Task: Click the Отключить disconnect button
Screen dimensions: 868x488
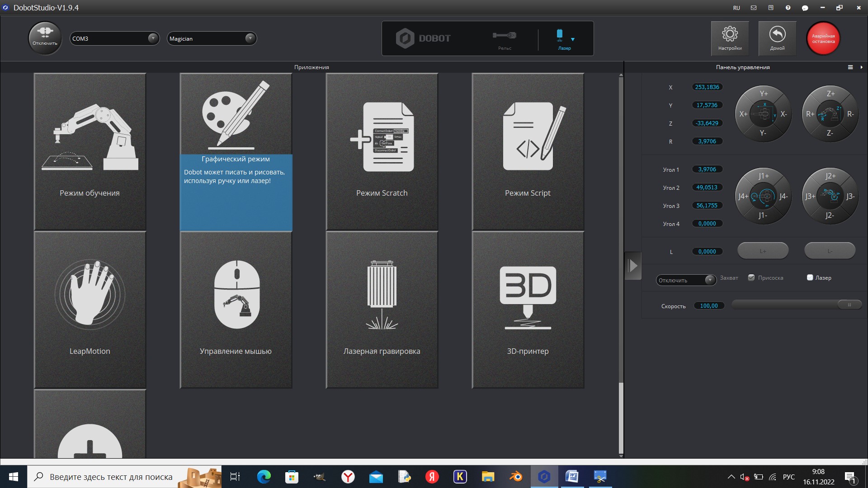Action: [x=45, y=38]
